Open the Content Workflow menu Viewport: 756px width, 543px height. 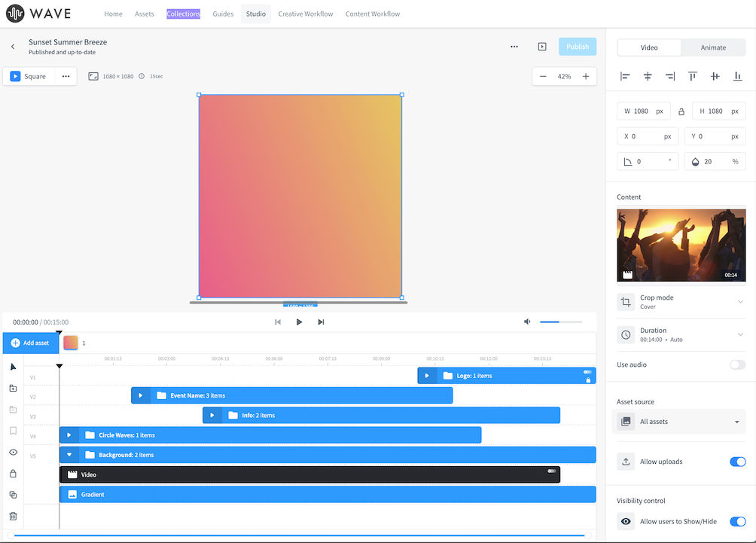373,14
